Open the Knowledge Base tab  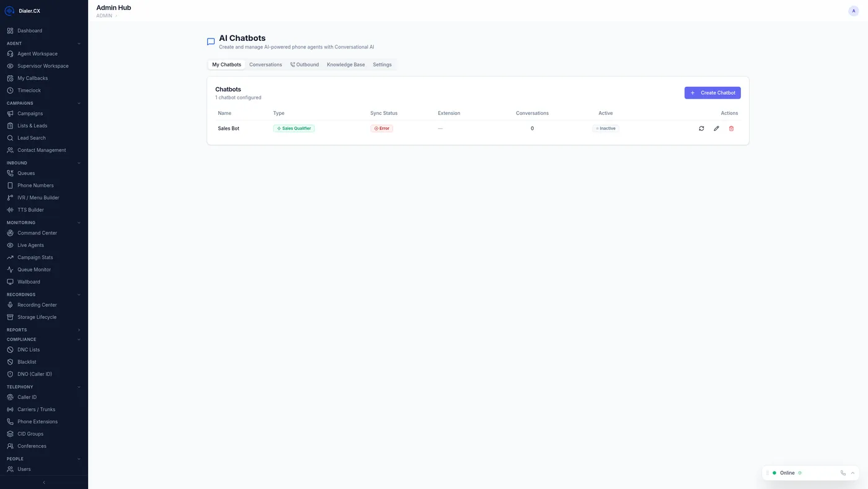point(345,65)
